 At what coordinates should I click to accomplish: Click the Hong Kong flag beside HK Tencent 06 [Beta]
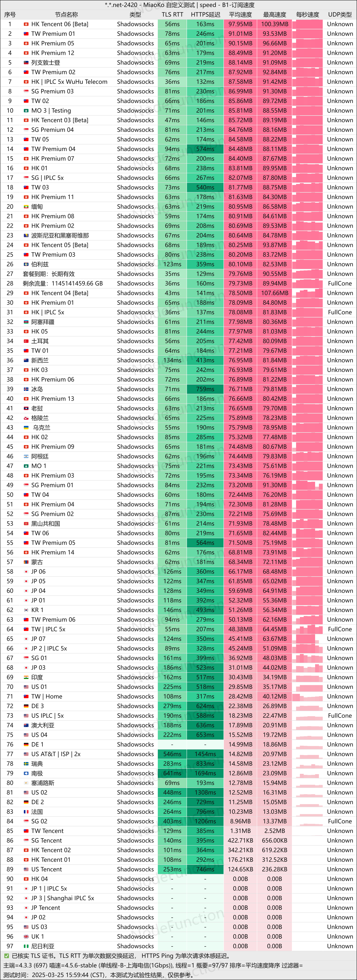point(26,24)
